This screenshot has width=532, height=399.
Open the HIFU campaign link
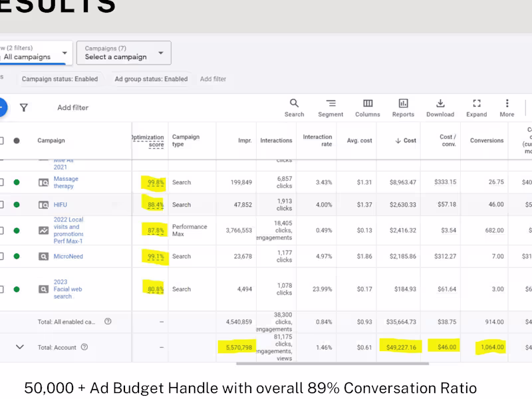(61, 205)
